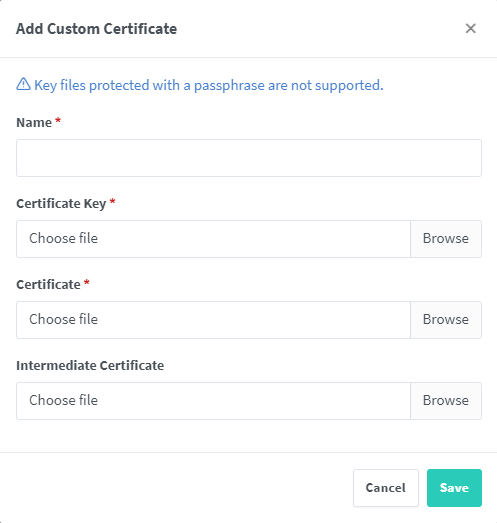
Task: Open Choose file for Intermediate Certificate
Action: point(213,401)
